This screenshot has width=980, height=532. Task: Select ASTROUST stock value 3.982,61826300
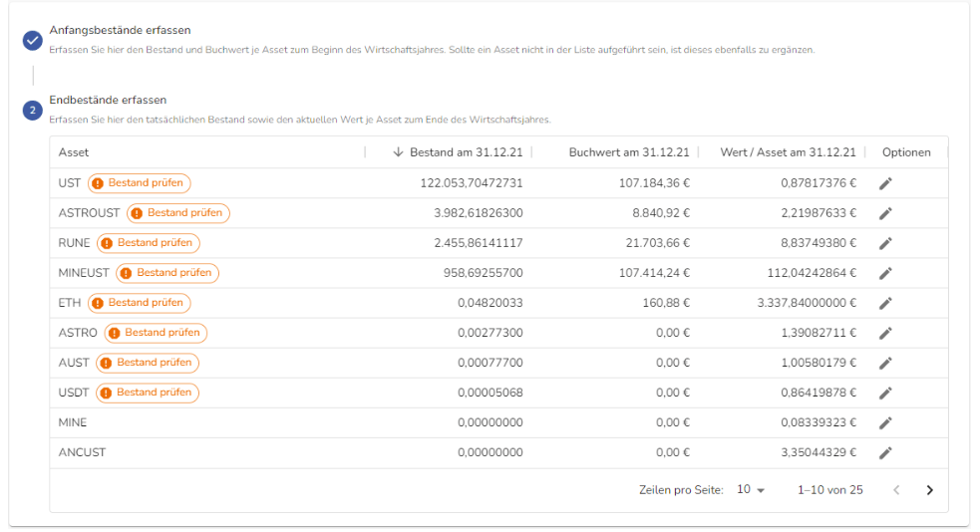click(479, 213)
